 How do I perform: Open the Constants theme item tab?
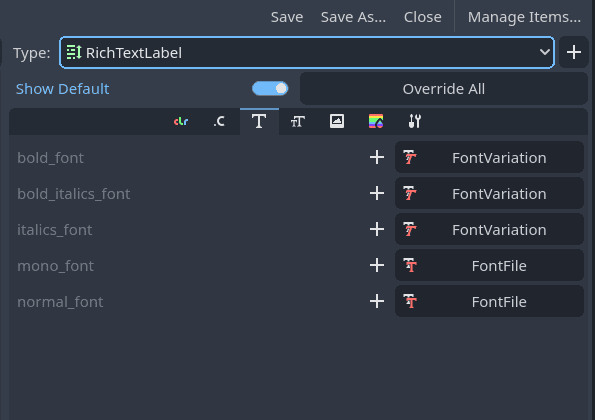point(220,121)
